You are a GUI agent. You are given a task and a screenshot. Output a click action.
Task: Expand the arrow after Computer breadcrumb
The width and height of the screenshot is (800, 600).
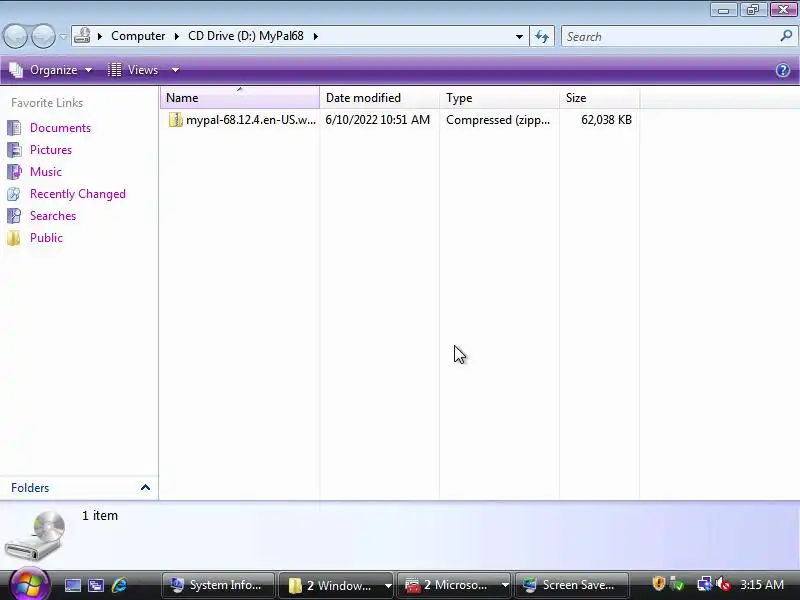click(x=176, y=36)
